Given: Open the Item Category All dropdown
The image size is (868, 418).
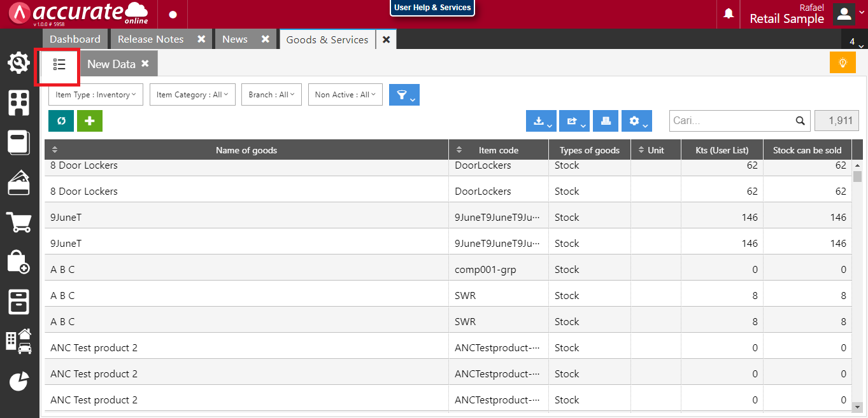Looking at the screenshot, I should (193, 95).
